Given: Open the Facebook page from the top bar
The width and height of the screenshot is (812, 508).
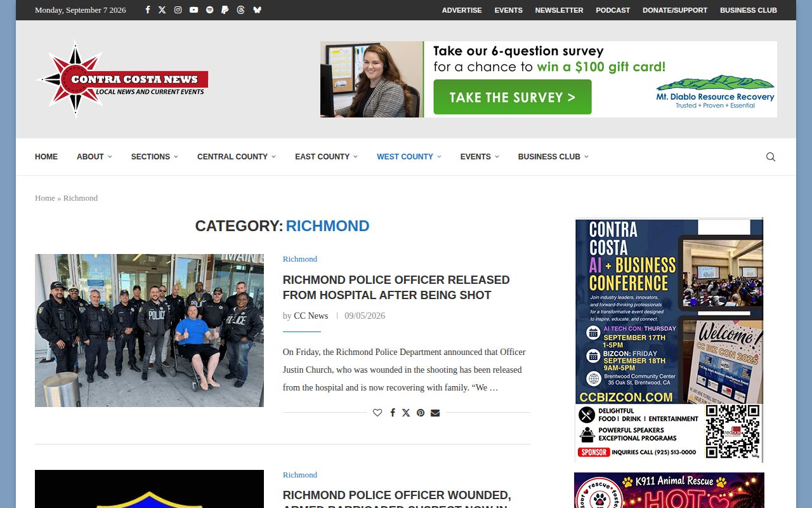Looking at the screenshot, I should pyautogui.click(x=148, y=10).
